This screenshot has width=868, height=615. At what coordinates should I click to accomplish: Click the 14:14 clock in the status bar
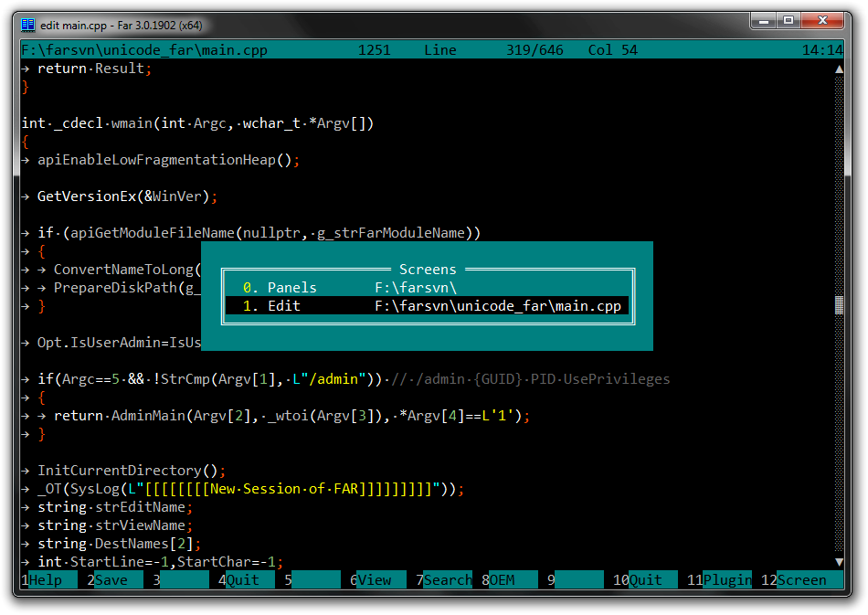click(x=822, y=50)
